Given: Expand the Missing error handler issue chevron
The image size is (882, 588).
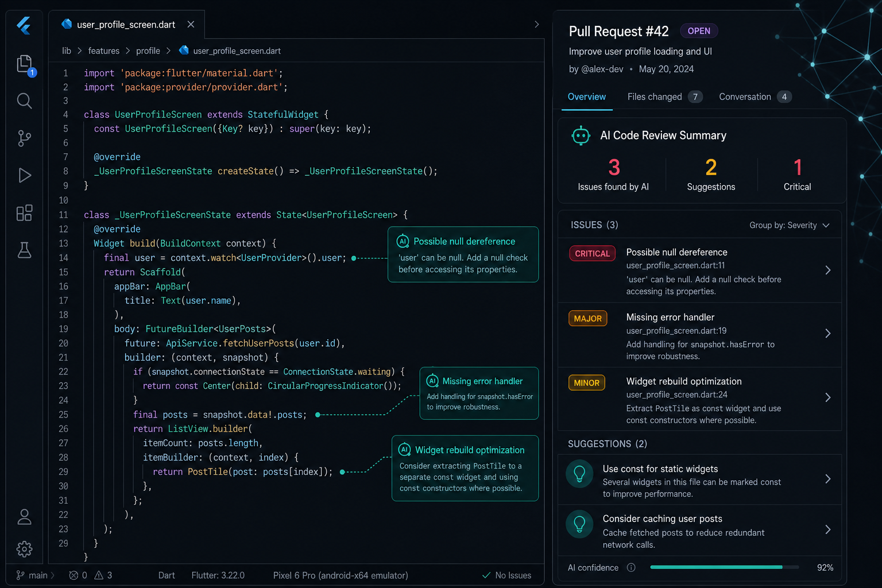Looking at the screenshot, I should coord(827,333).
